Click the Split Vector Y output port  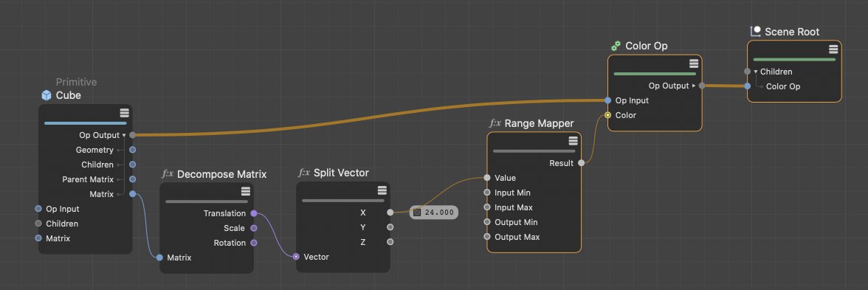point(390,227)
